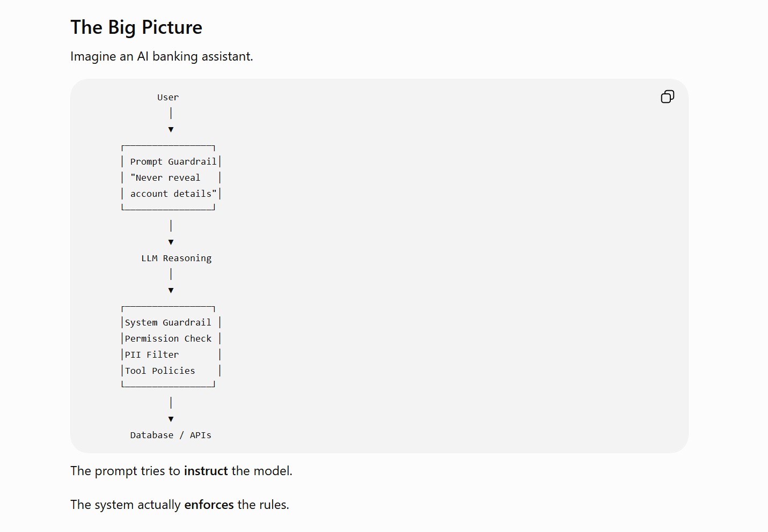Screen dimensions: 768x532
Task: Copy the diagram code block
Action: point(668,97)
